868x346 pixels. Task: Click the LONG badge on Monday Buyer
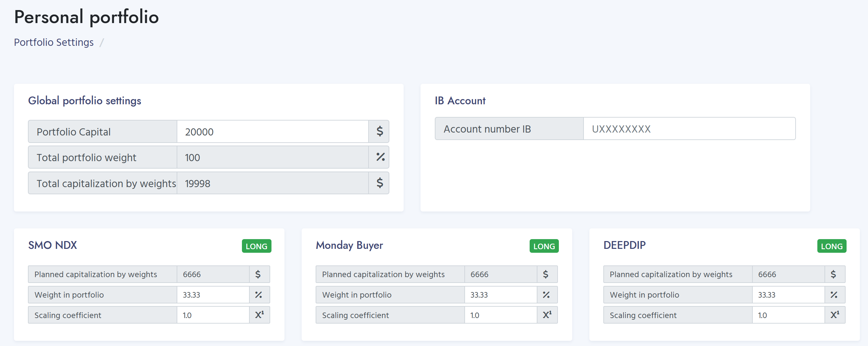coord(544,246)
